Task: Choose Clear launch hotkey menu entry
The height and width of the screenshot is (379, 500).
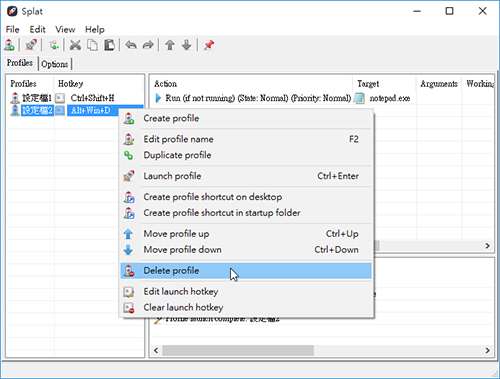Action: point(246,307)
